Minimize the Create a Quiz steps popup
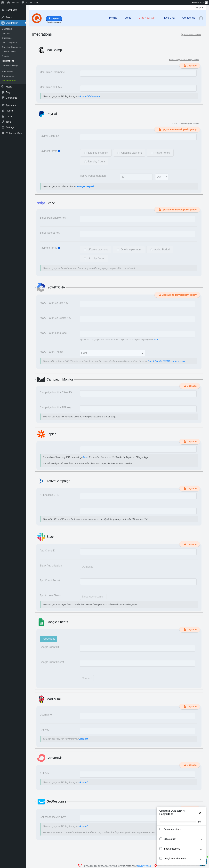The image size is (209, 868). 194,813
